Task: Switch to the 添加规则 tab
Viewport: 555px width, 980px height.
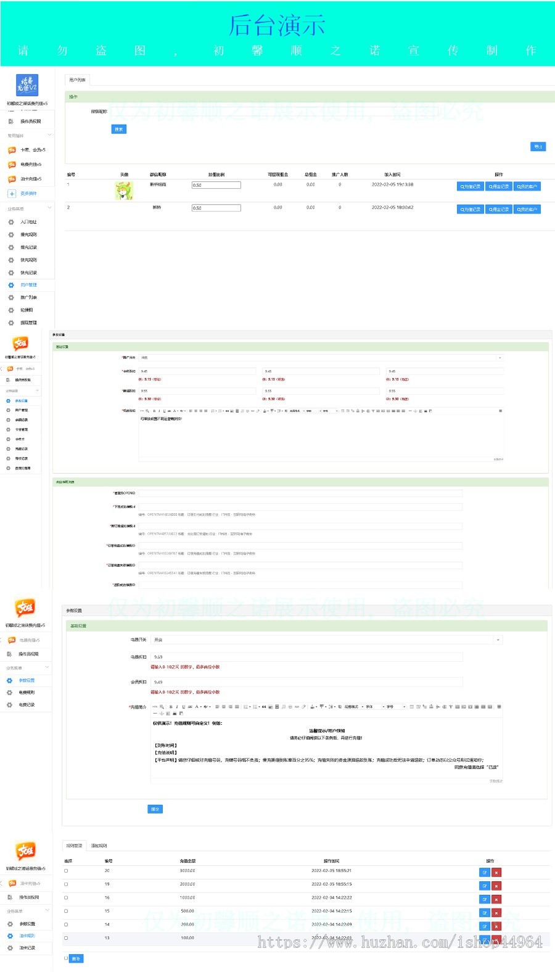Action: [99, 846]
